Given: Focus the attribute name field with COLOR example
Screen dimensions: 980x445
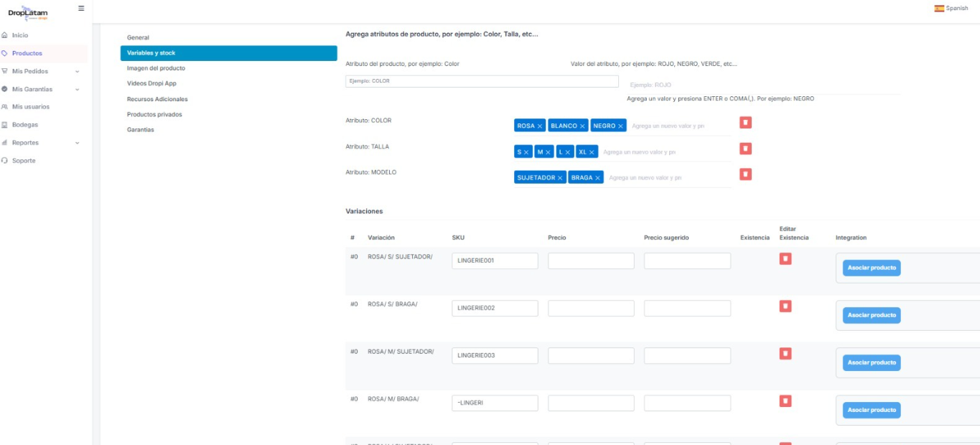Looking at the screenshot, I should (481, 81).
